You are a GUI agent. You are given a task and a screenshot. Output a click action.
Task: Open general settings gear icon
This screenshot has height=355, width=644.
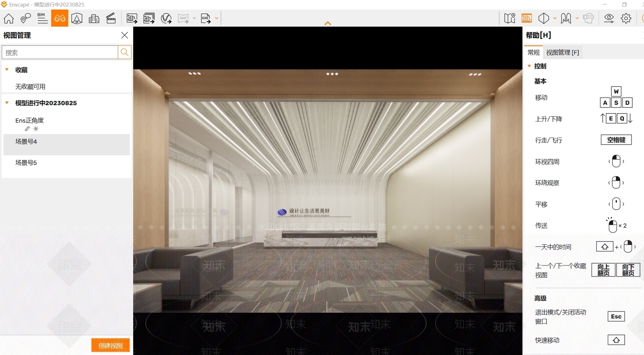[626, 19]
